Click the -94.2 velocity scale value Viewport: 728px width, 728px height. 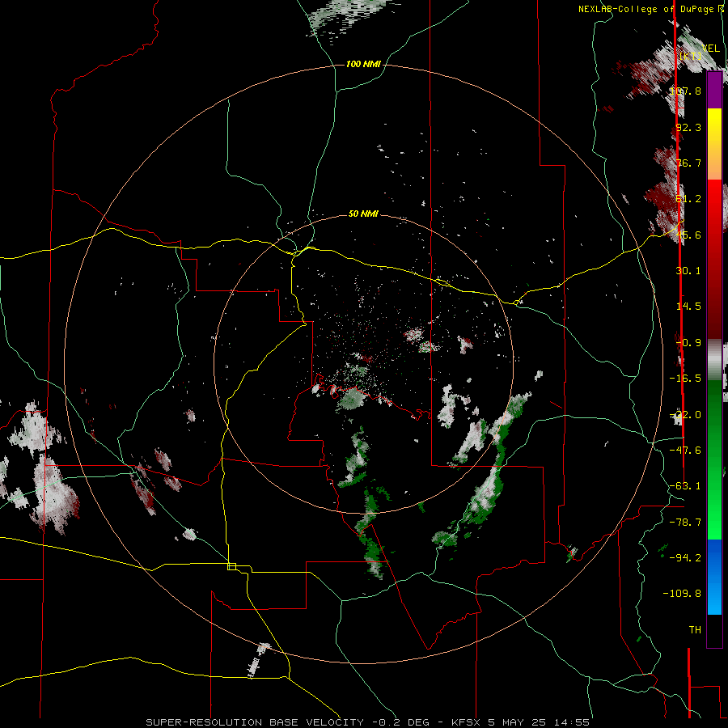click(x=685, y=557)
